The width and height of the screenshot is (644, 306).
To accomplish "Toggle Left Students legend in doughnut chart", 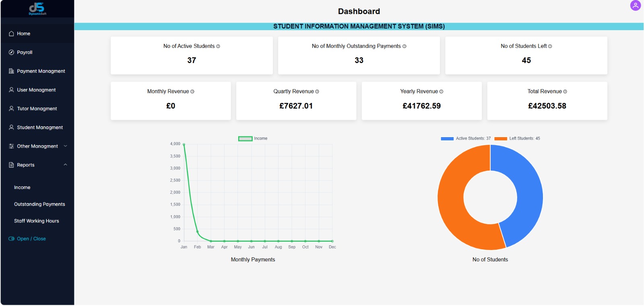I will 501,139.
